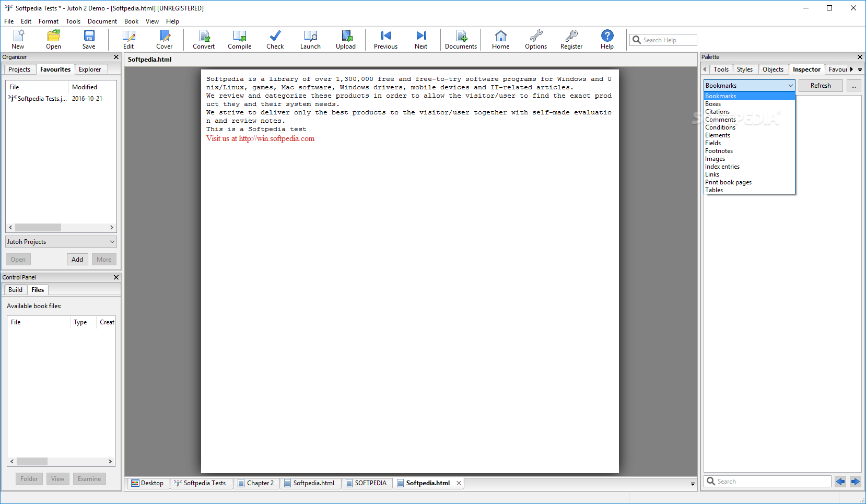Click the book files horizontal scrollbar
This screenshot has width=866, height=504.
click(x=61, y=462)
